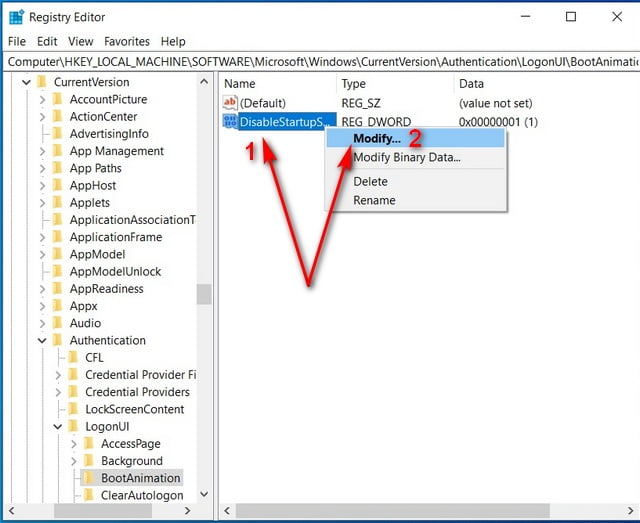Screen dimensions: 640x523
Task: Collapse the CurrentVersion tree node
Action: [x=26, y=82]
